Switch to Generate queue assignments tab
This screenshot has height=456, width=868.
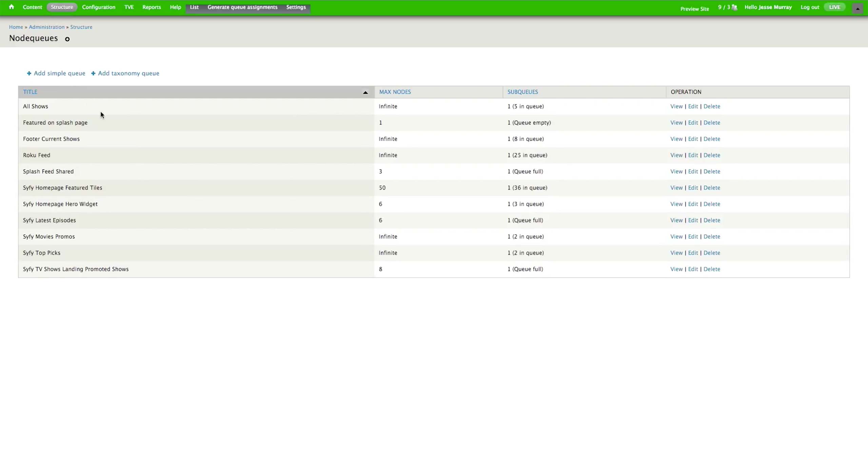(x=242, y=7)
